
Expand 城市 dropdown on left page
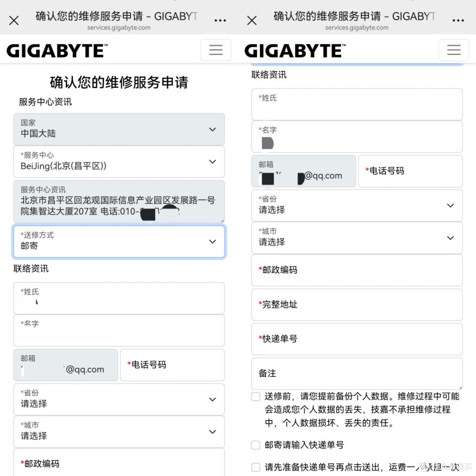coord(119,431)
